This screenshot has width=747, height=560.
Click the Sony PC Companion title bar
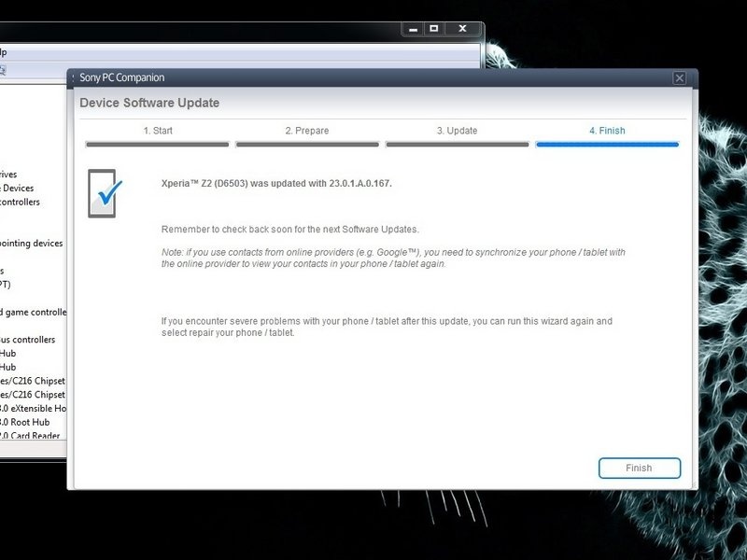pos(372,77)
